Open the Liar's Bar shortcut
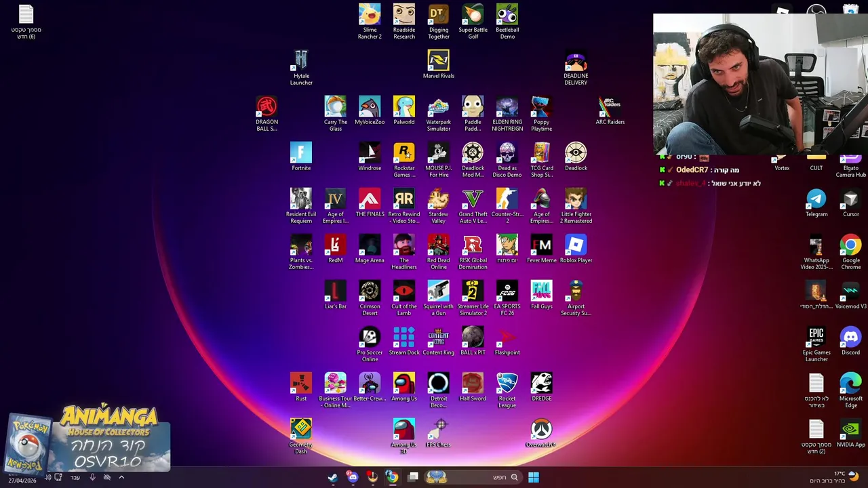868x488 pixels. click(335, 295)
